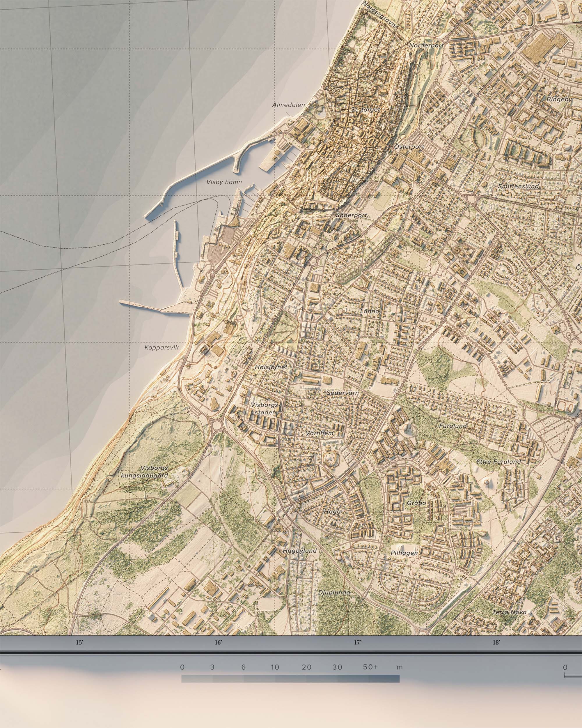Click the Gråbo district label
This screenshot has height=728, width=582.
[x=416, y=503]
